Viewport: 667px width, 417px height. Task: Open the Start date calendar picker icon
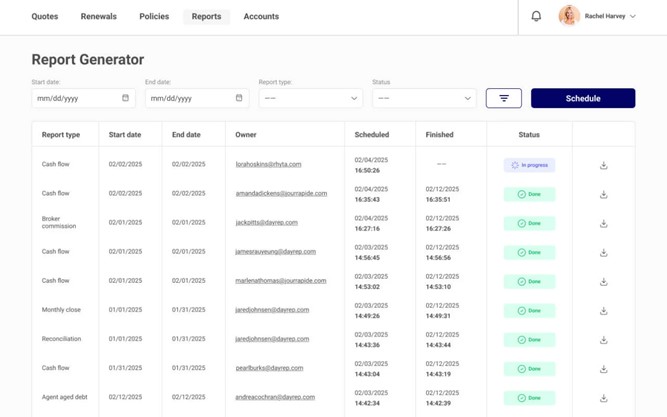pos(125,98)
